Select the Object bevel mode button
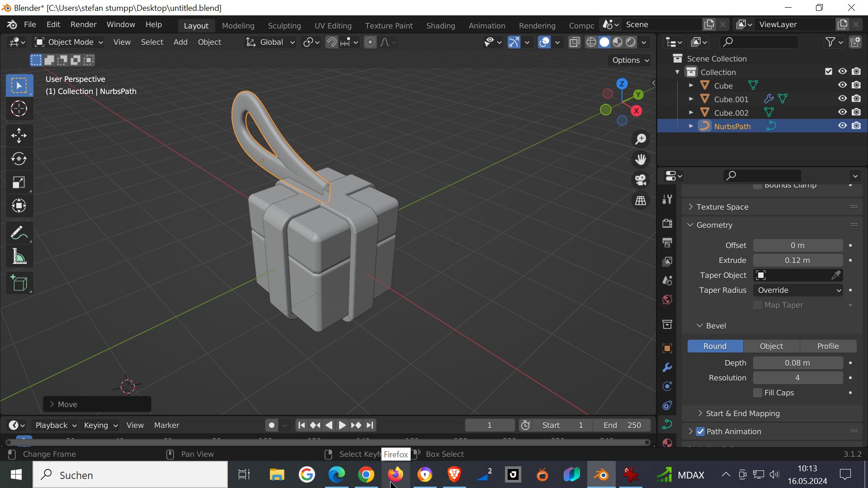The width and height of the screenshot is (868, 488). coord(771,346)
